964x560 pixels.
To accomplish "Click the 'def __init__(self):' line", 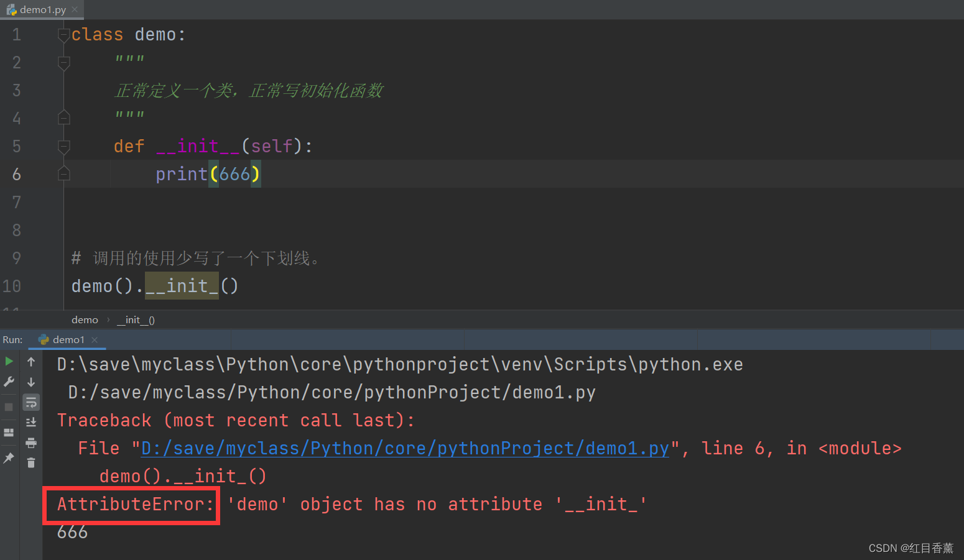I will point(213,146).
